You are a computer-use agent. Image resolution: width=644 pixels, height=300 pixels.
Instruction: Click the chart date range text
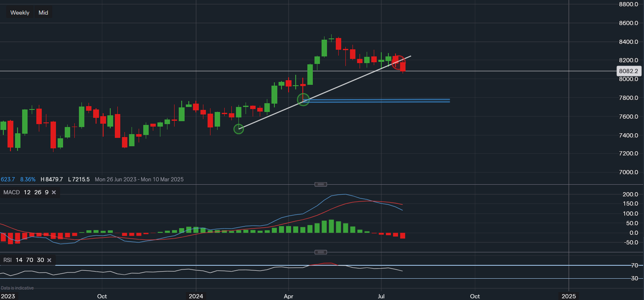139,179
